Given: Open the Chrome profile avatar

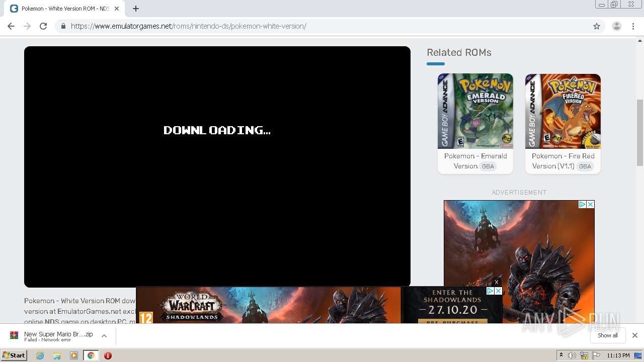Looking at the screenshot, I should pyautogui.click(x=617, y=26).
